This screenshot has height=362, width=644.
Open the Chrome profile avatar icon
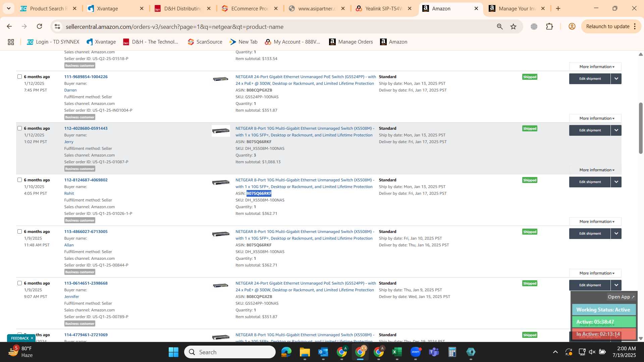pos(572,26)
